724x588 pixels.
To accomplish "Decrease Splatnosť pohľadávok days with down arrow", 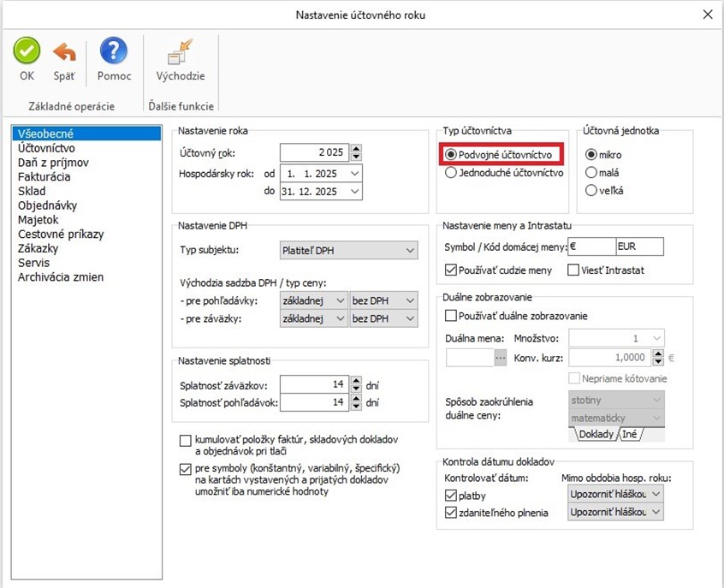I will [x=356, y=407].
